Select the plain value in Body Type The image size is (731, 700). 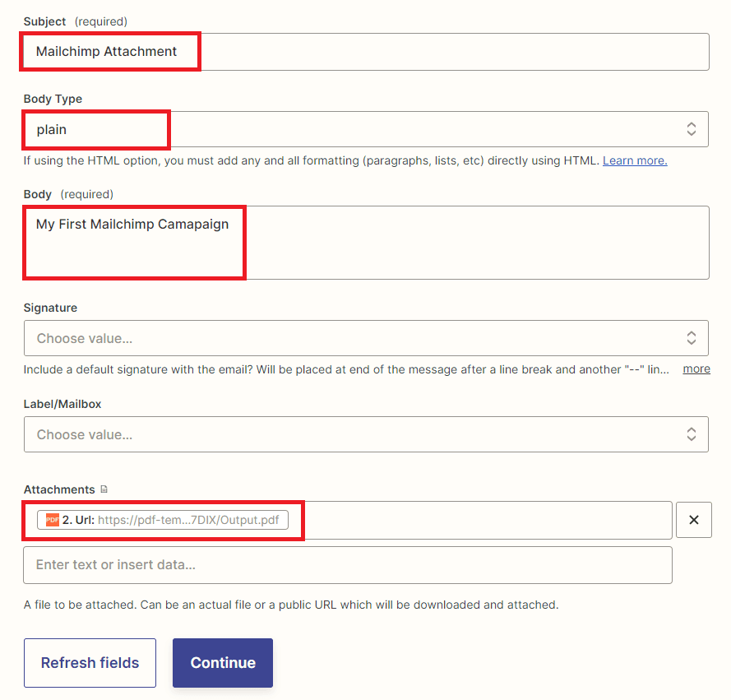[x=51, y=128]
